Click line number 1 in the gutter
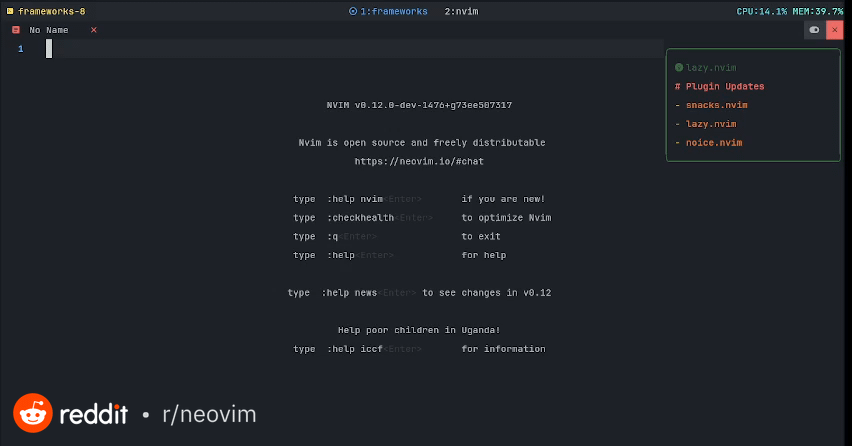Viewport: 852px width, 446px height. [x=20, y=49]
